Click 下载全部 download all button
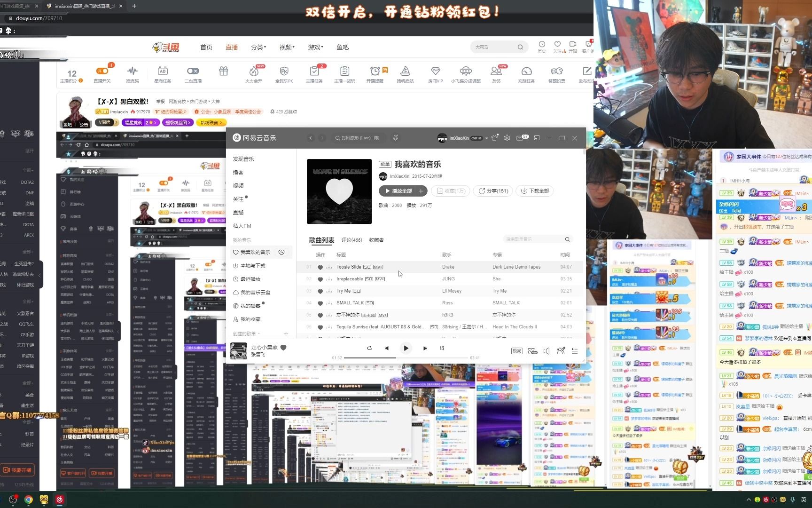Image resolution: width=812 pixels, height=508 pixels. tap(535, 191)
